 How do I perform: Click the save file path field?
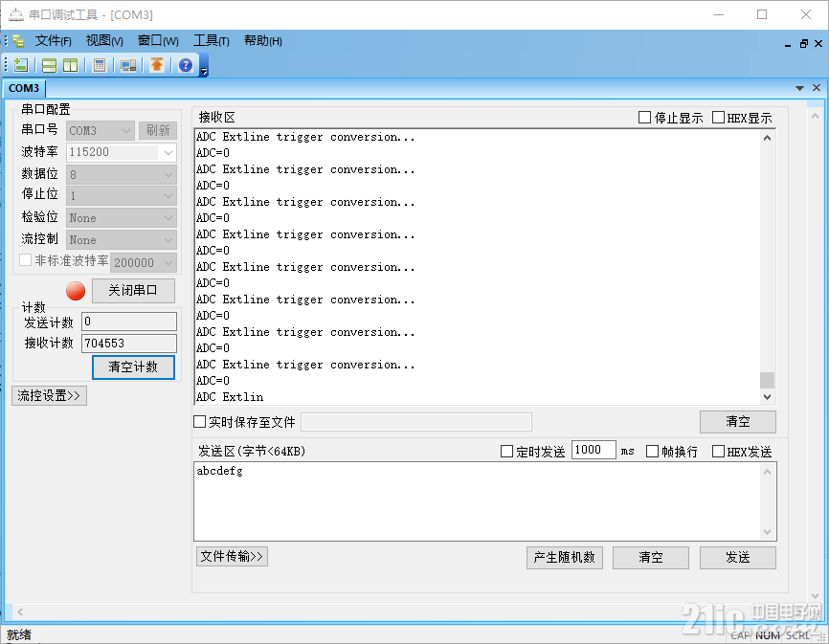[416, 422]
